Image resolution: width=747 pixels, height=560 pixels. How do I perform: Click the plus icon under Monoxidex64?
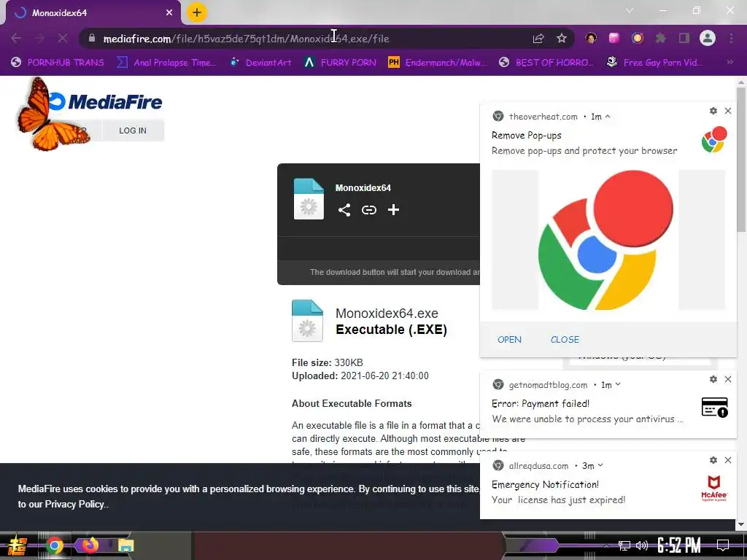[393, 210]
